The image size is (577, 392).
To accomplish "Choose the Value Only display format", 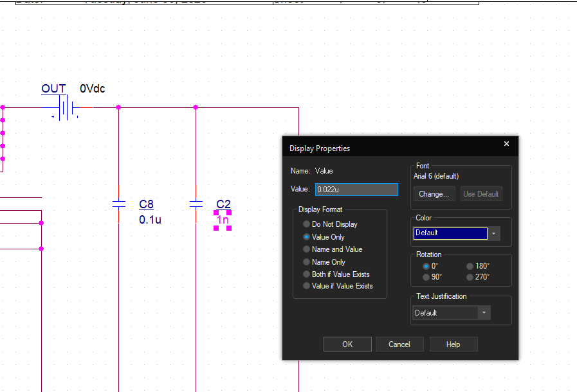I will point(307,237).
